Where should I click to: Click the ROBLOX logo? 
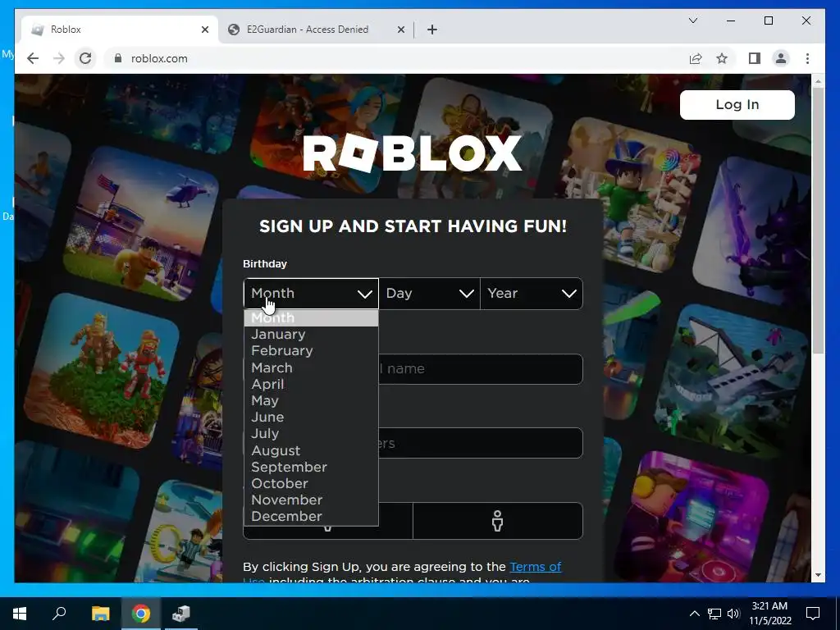(412, 153)
